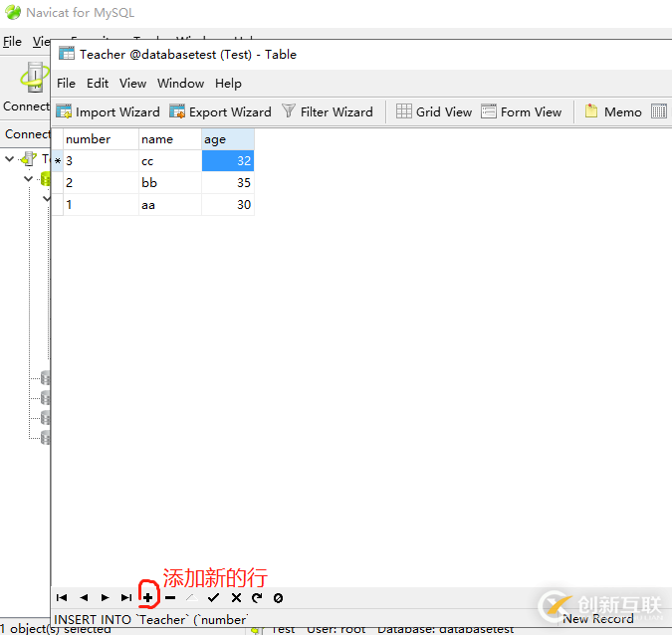Image resolution: width=672 pixels, height=635 pixels.
Task: Select the name cell cc
Action: click(170, 161)
